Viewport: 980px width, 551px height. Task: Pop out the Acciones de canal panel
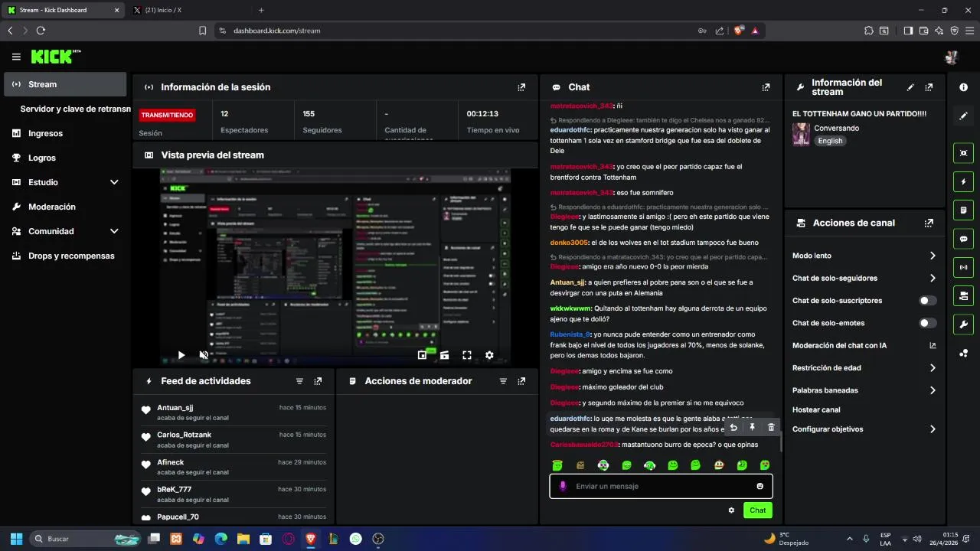click(x=929, y=223)
